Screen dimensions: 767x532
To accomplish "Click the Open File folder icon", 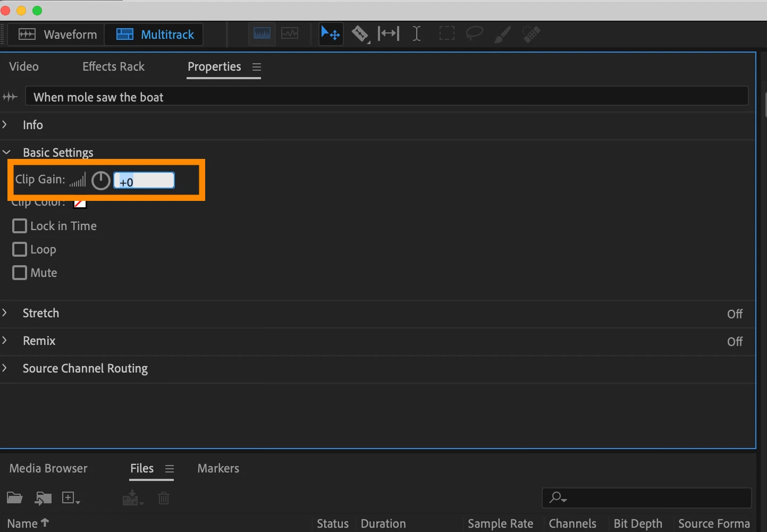I will click(x=14, y=498).
